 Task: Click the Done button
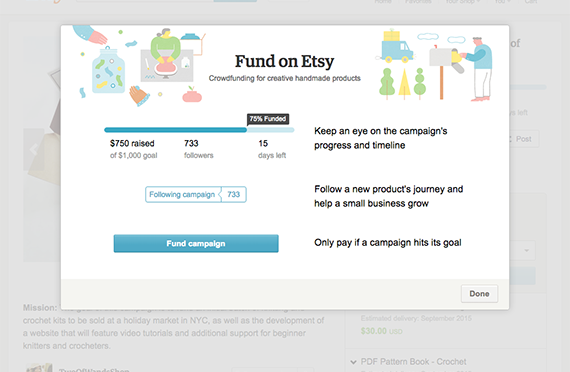pyautogui.click(x=479, y=293)
